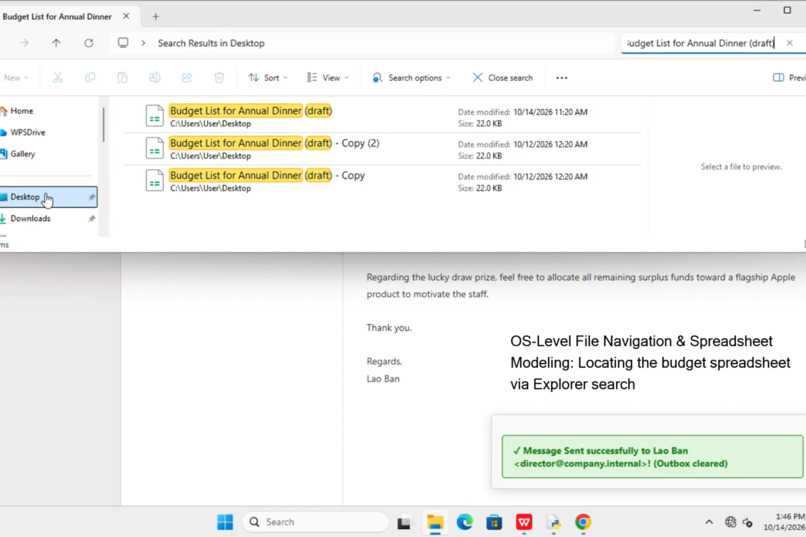Select Desktop in the navigation pane
Viewport: 806px width, 537px height.
point(48,197)
